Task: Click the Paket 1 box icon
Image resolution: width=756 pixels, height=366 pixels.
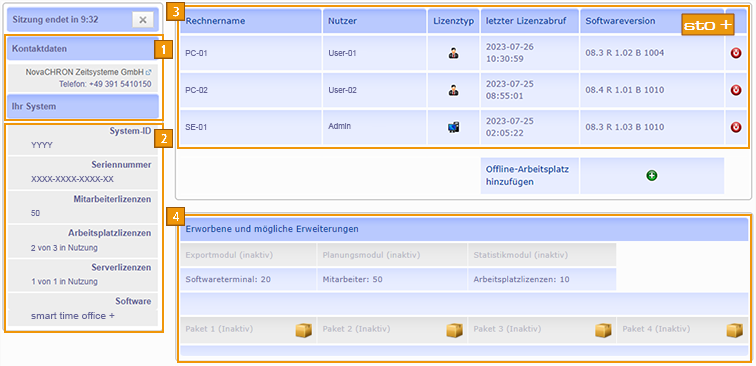Action: pos(303,330)
